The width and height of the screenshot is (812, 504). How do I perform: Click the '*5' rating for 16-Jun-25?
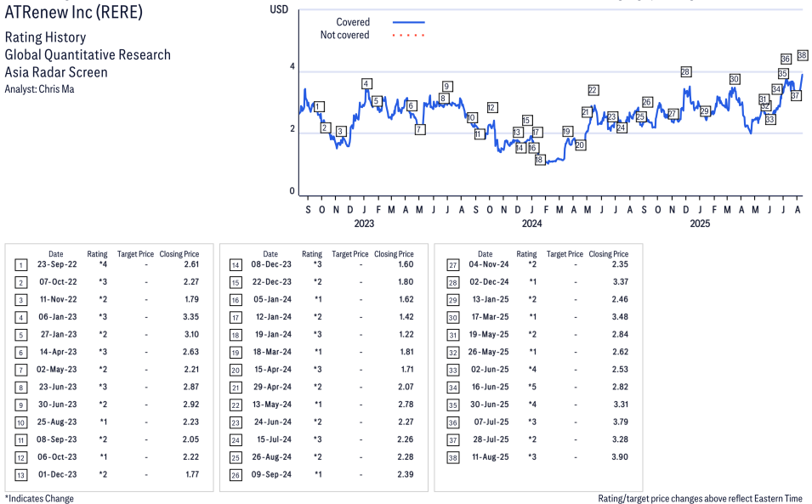[x=532, y=387]
